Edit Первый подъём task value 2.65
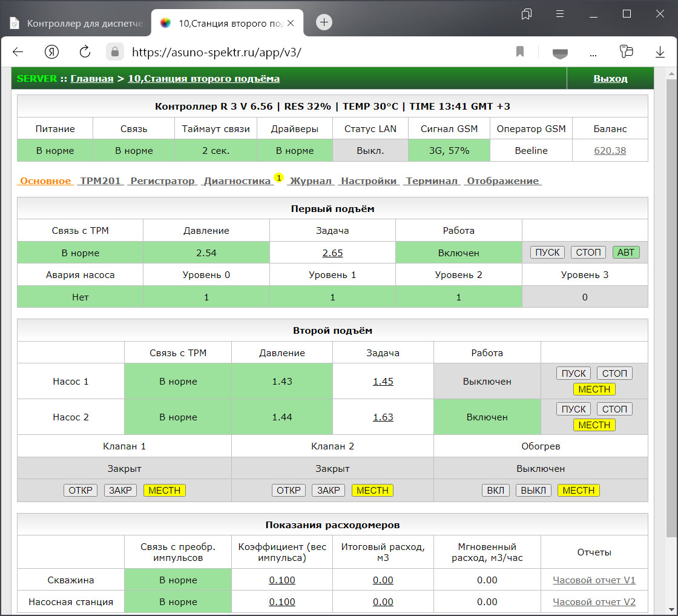Viewport: 678px width, 616px height. tap(332, 253)
